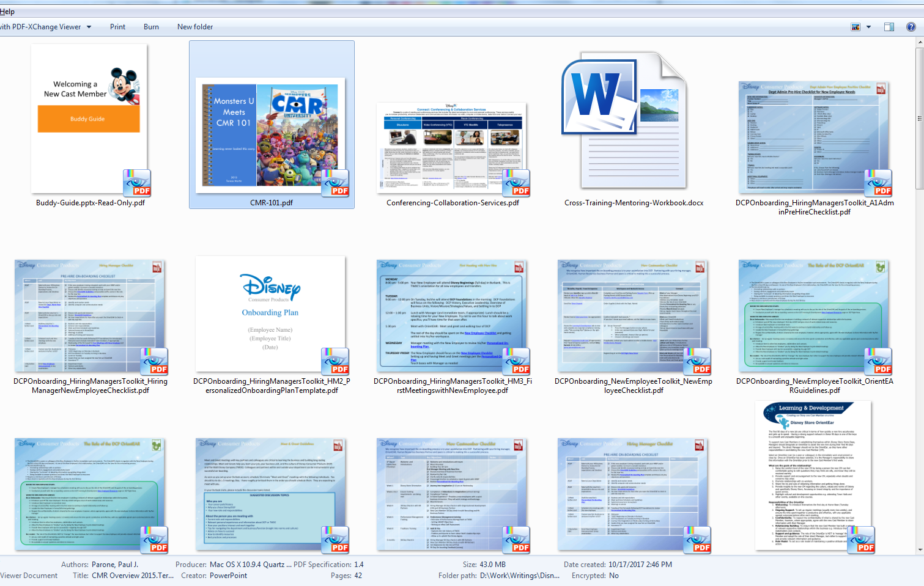Select NewEmployeeChecklist.pdf thumbnail
This screenshot has height=586, width=924.
(x=634, y=316)
